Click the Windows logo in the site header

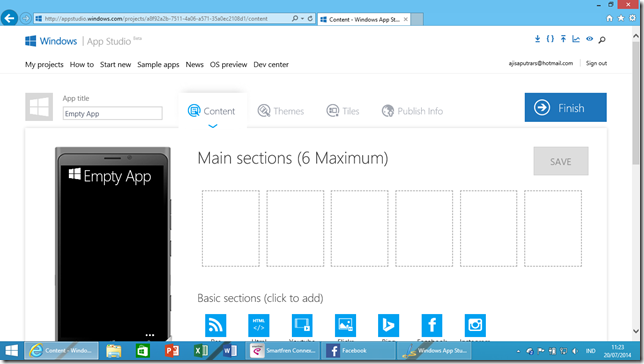coord(30,41)
